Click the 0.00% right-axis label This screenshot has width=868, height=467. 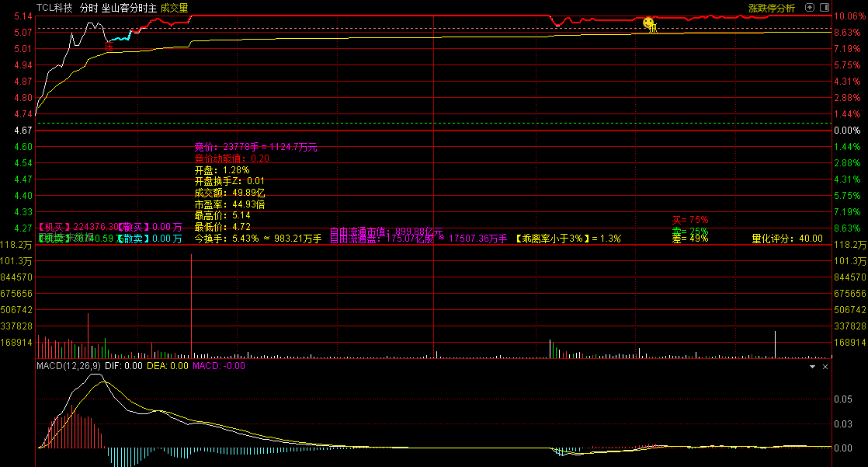(x=847, y=131)
